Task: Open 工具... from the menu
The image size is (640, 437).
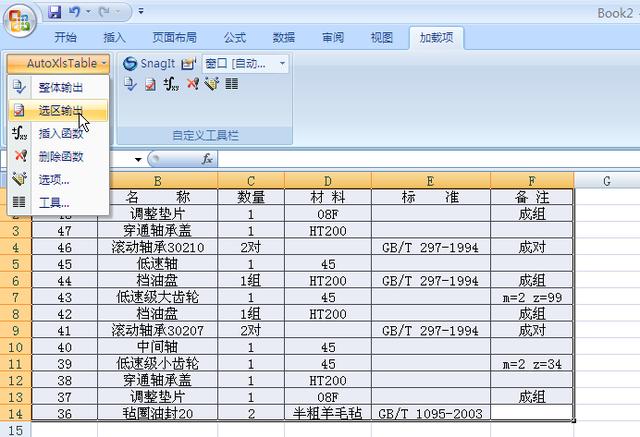Action: tap(58, 202)
